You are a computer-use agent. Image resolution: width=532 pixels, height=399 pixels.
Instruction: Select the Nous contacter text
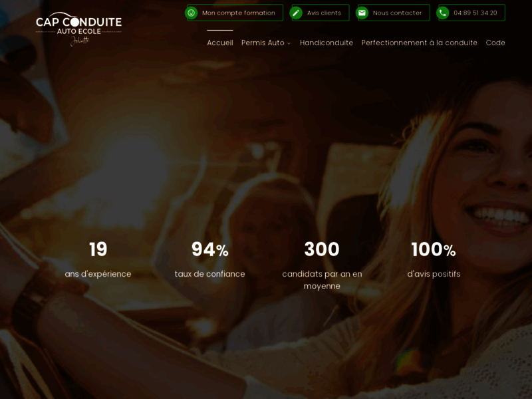point(397,13)
